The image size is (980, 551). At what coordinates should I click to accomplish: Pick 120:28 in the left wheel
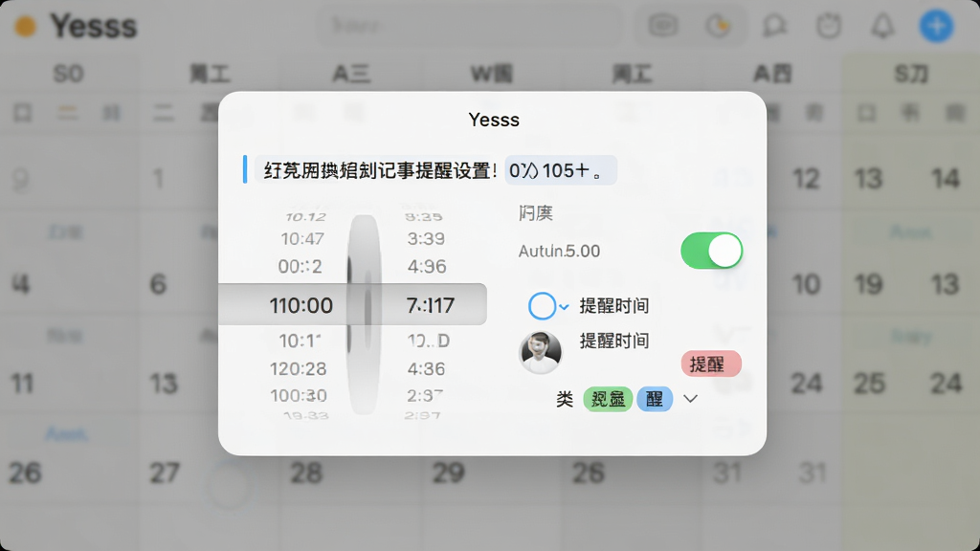click(x=299, y=368)
